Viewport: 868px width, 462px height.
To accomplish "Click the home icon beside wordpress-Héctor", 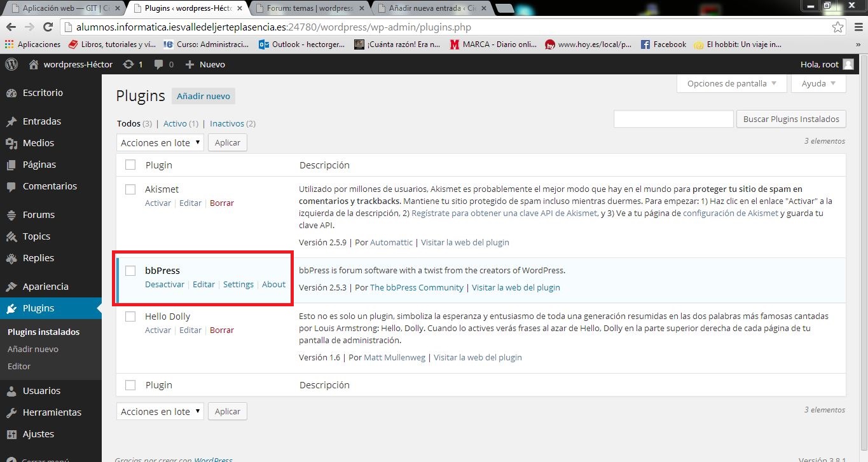I will click(34, 64).
